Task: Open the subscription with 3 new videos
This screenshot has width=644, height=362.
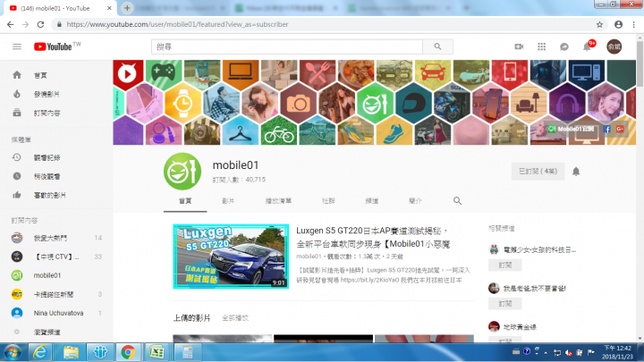Action: 56,294
